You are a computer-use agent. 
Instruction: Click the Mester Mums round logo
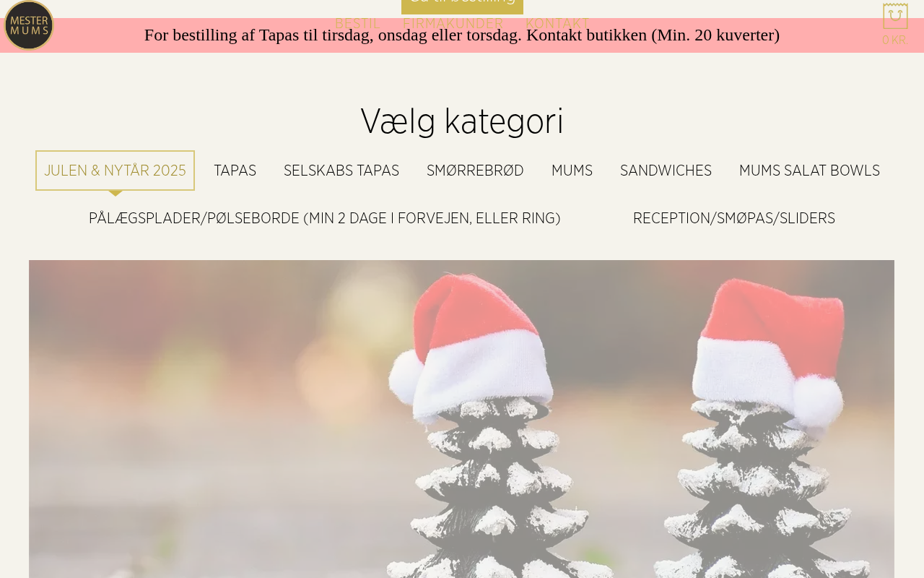[x=29, y=25]
